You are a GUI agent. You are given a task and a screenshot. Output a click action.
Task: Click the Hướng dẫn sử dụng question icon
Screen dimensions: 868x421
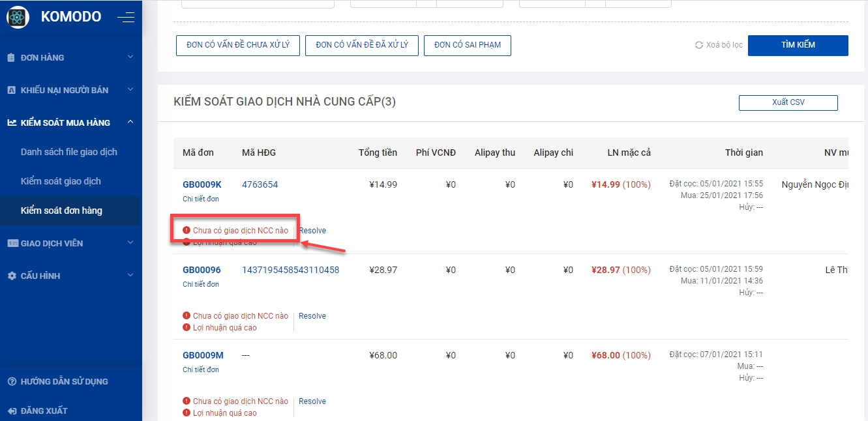pos(11,381)
